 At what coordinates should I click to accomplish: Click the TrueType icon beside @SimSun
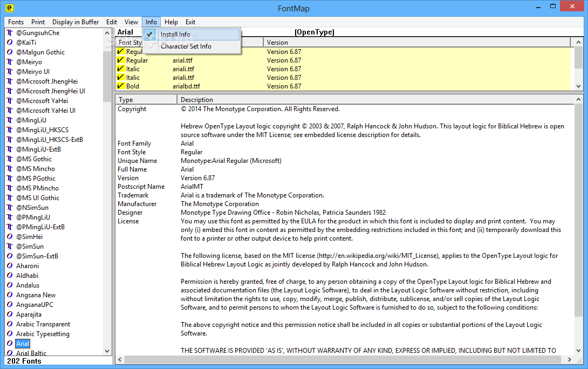tap(10, 247)
